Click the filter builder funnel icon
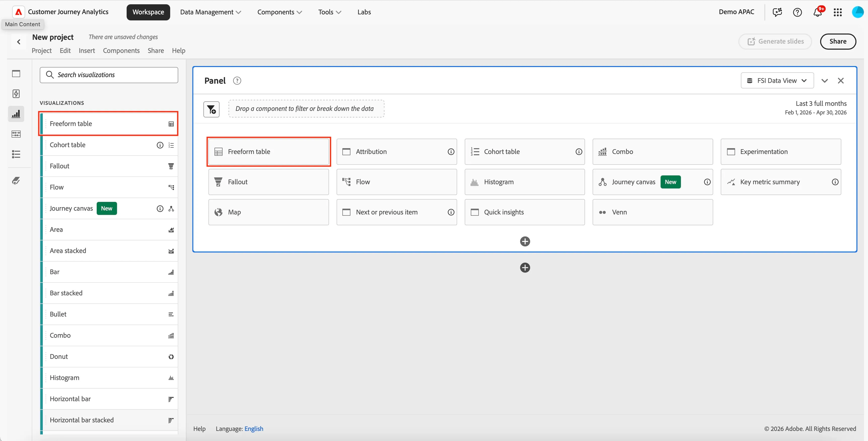The image size is (868, 441). [x=211, y=109]
